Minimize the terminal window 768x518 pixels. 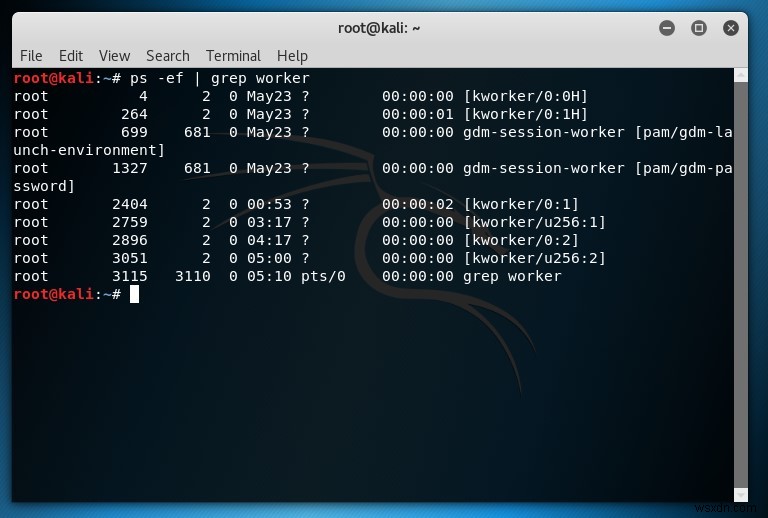(666, 28)
